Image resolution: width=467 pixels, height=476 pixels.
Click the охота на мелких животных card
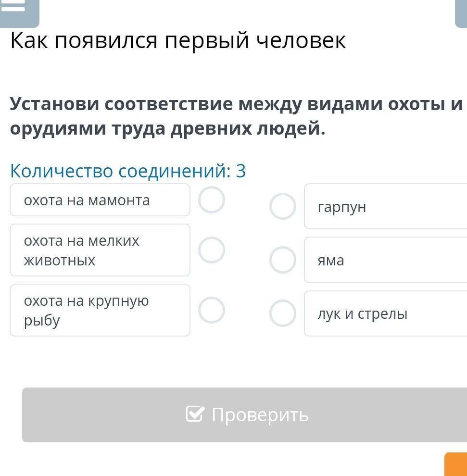tap(100, 251)
